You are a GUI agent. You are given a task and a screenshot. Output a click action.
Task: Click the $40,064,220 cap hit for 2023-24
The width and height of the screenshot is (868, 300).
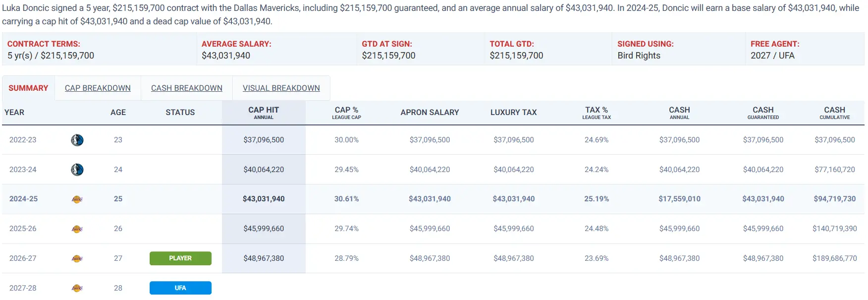click(x=264, y=170)
